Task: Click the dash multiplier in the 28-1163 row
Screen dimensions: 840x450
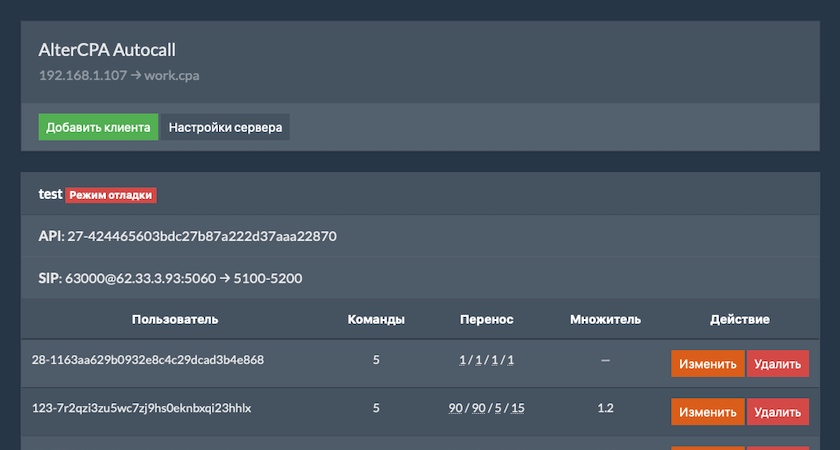Action: 605,360
